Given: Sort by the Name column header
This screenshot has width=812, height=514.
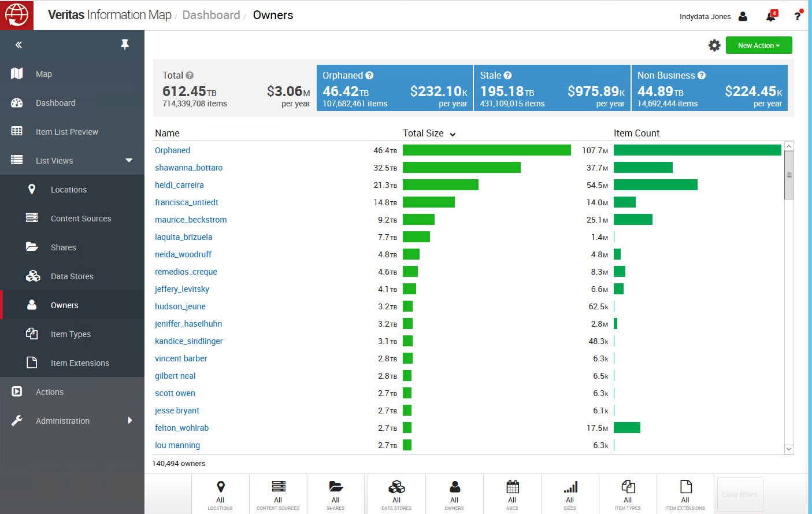Looking at the screenshot, I should tap(167, 133).
